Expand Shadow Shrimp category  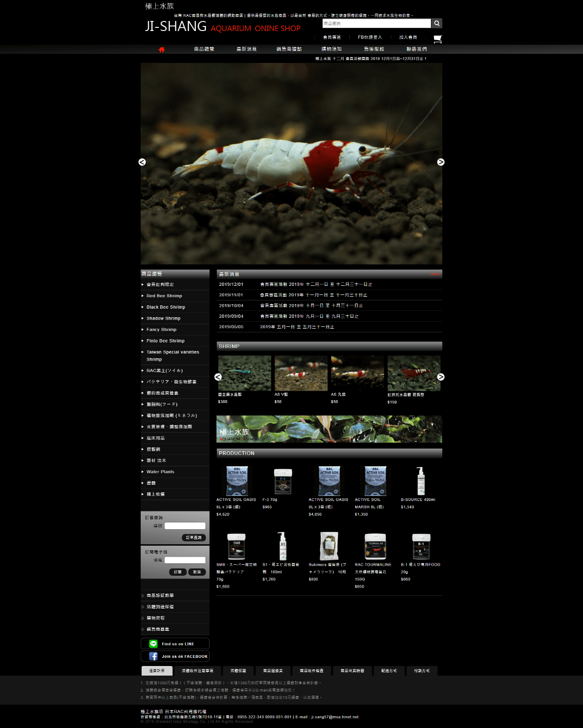164,318
